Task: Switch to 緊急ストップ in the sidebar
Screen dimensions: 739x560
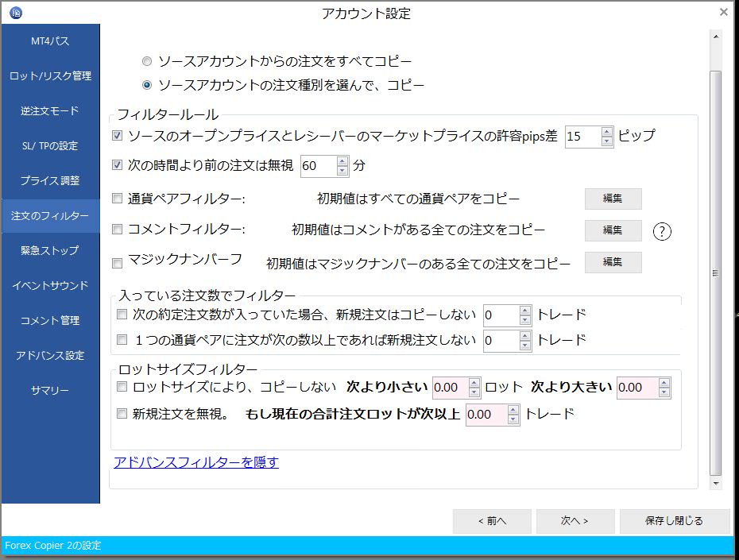Action: point(49,249)
